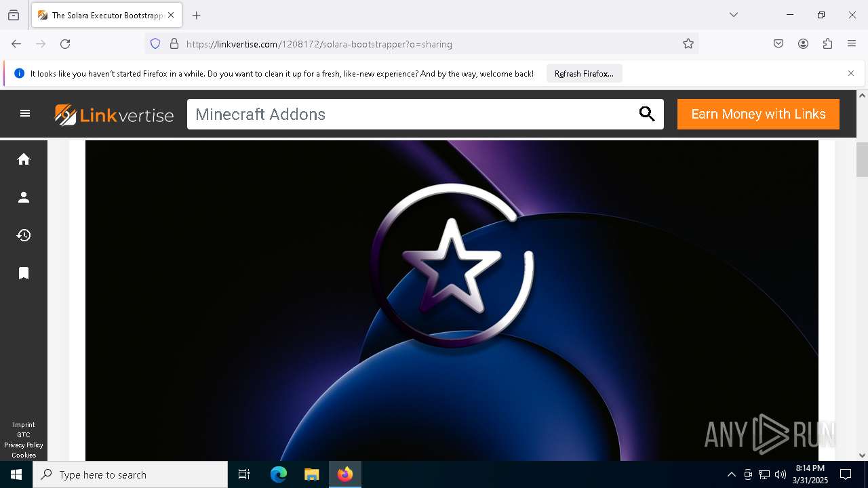Open the tracking protection shield icon
Viewport: 868px width, 488px height.
tap(155, 44)
